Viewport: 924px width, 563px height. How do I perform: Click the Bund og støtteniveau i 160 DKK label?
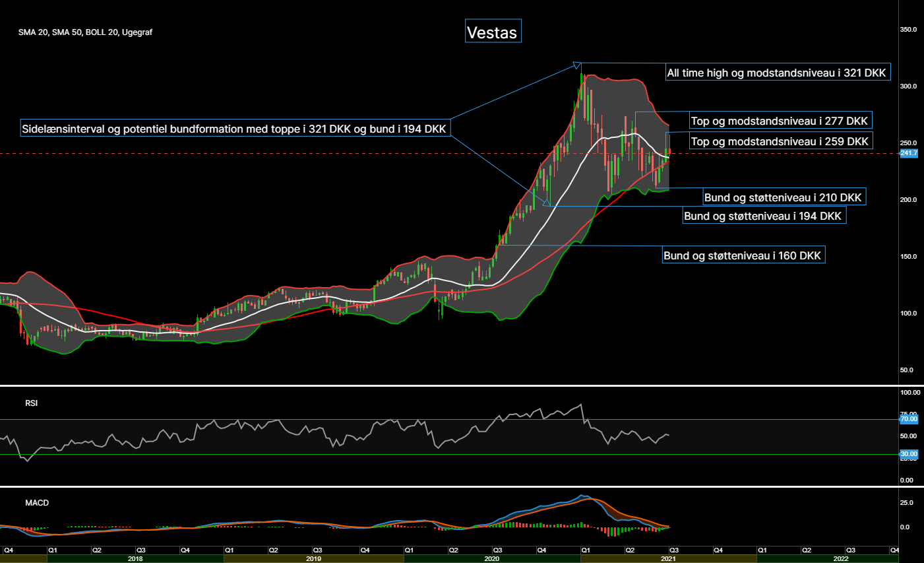(743, 255)
